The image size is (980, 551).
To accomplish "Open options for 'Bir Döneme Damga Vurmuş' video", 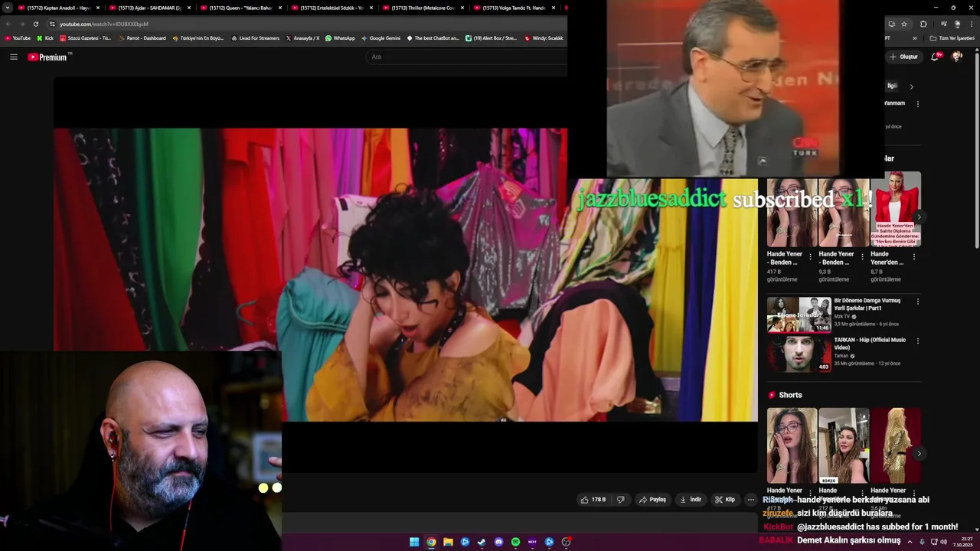I will coord(918,302).
